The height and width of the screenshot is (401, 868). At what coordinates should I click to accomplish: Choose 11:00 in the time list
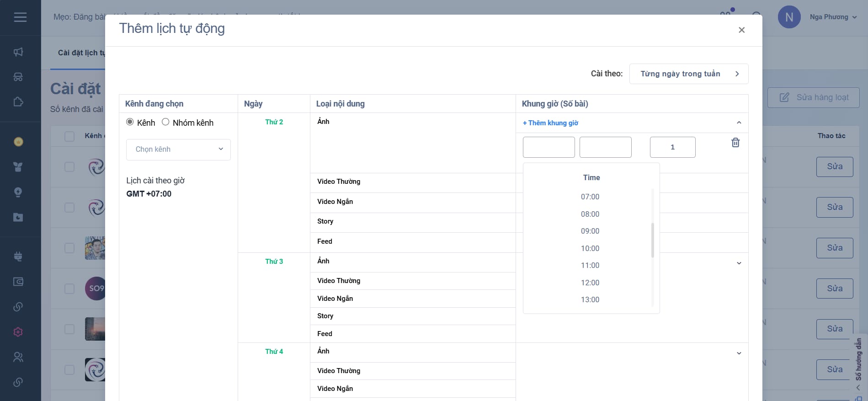590,266
